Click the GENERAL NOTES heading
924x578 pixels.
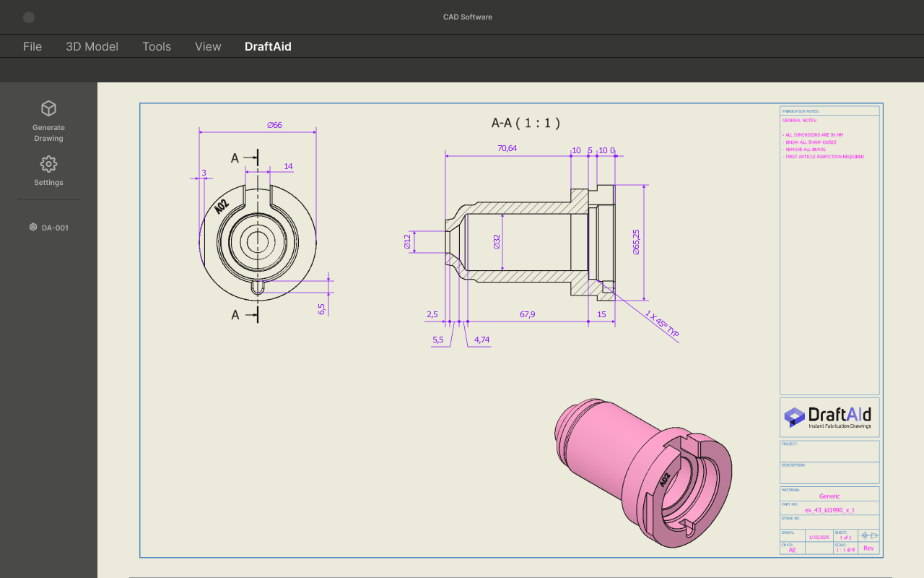click(800, 121)
